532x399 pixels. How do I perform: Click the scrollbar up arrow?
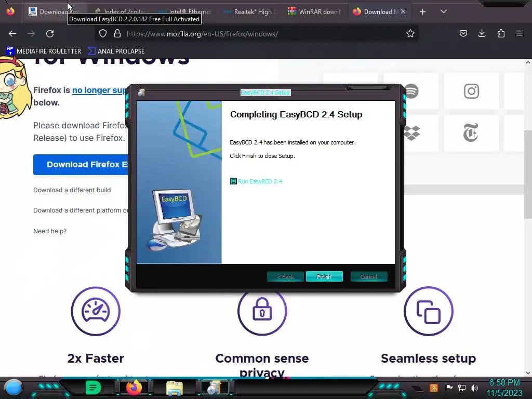point(528,62)
